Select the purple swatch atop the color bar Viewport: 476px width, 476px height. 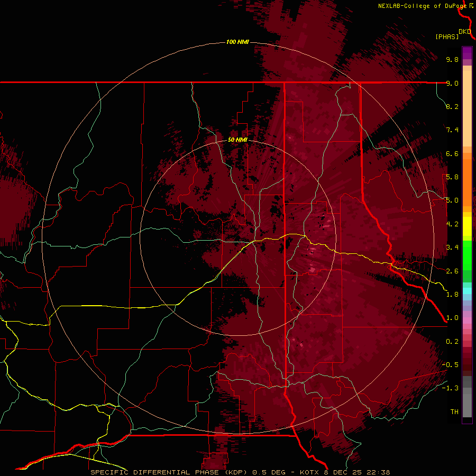[467, 53]
